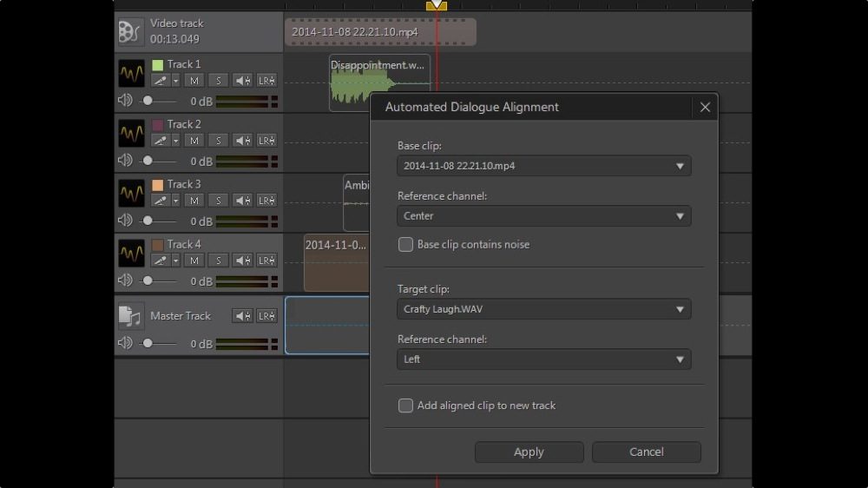Select the 2014-11-0... clip on Track 4
Screen dimensions: 868x488
[336, 262]
